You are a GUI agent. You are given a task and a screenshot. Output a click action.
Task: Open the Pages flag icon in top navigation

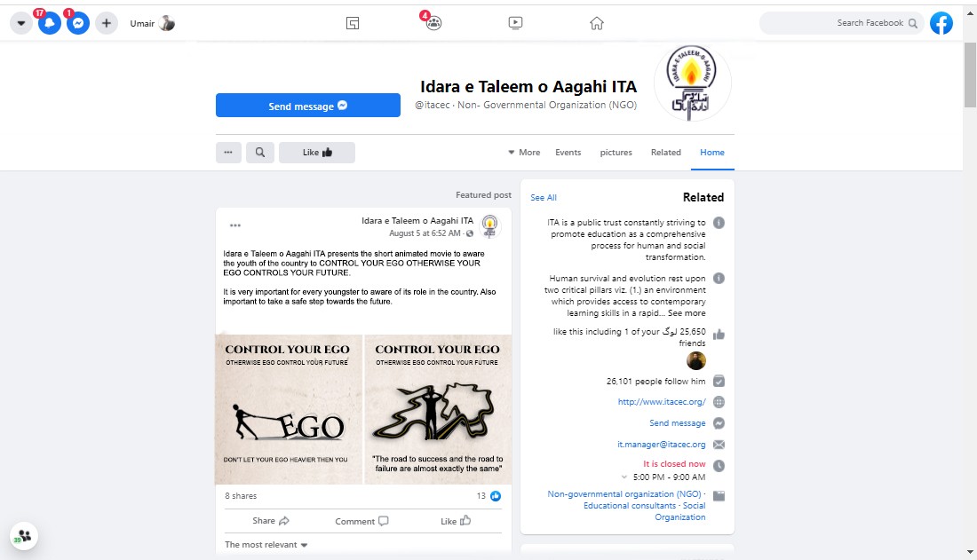click(x=353, y=24)
